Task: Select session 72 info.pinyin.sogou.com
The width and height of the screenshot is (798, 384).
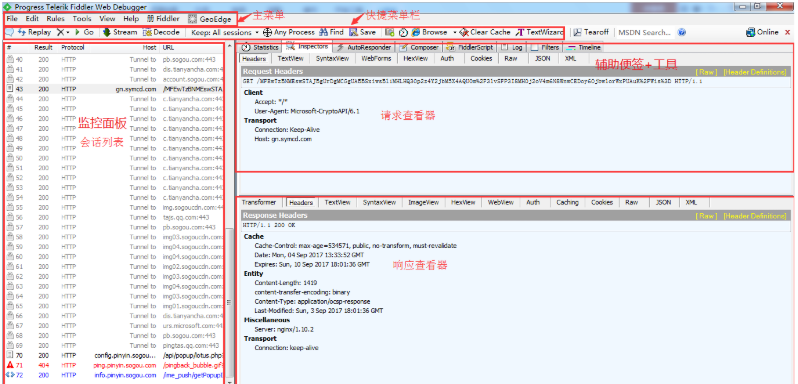Action: (115, 375)
